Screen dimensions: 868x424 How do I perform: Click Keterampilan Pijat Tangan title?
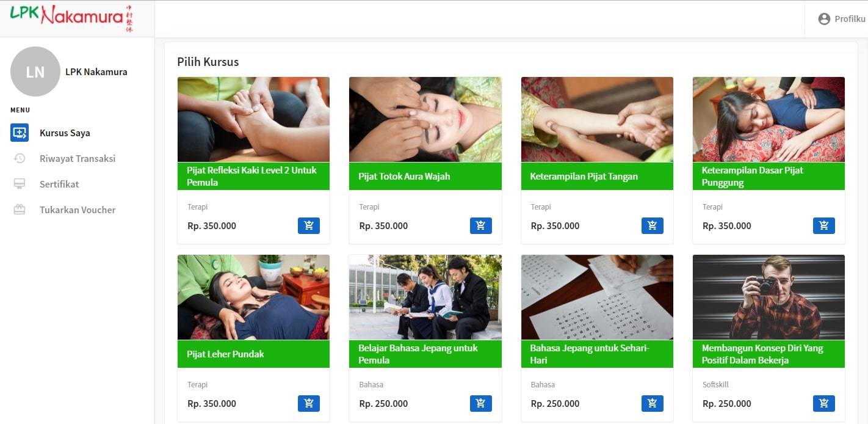pyautogui.click(x=584, y=176)
